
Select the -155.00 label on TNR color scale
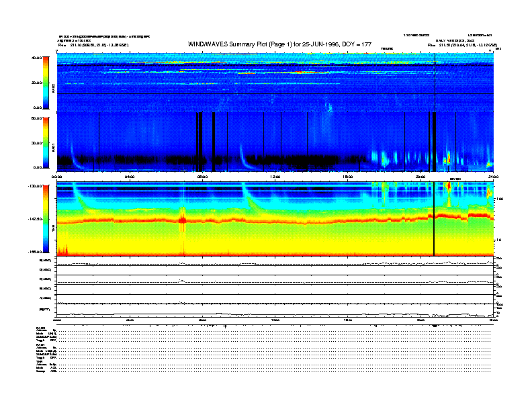point(36,252)
